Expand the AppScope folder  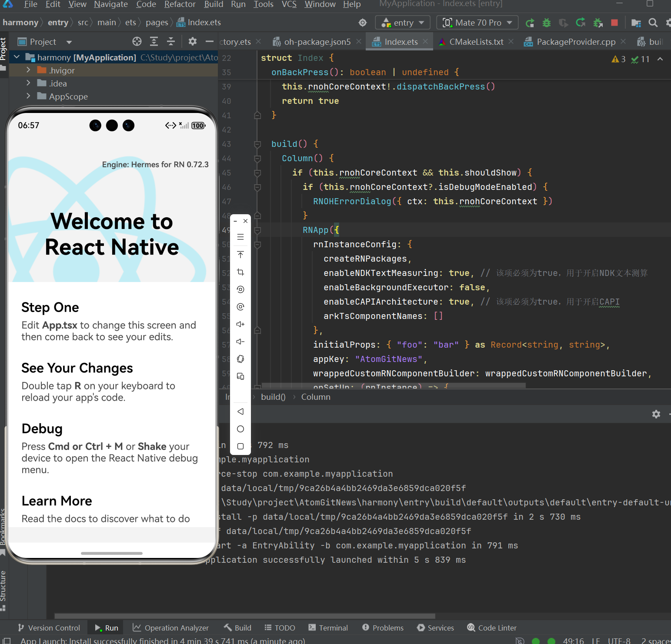(28, 96)
